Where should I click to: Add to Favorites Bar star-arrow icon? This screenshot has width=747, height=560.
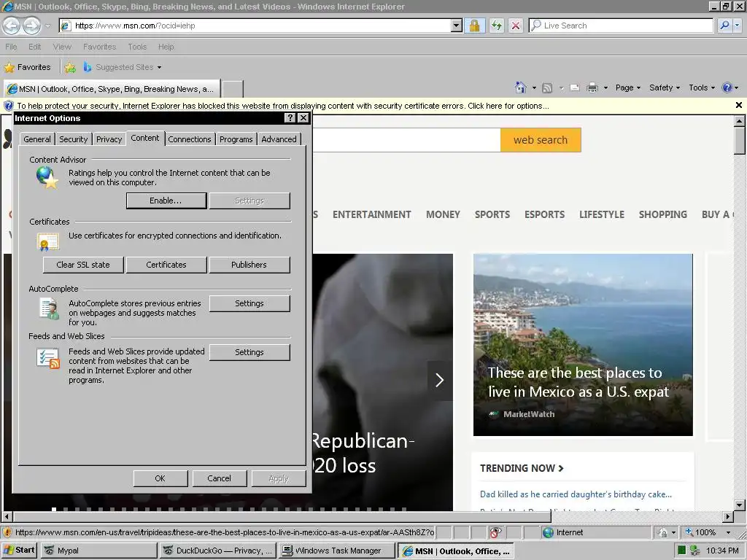pos(70,67)
